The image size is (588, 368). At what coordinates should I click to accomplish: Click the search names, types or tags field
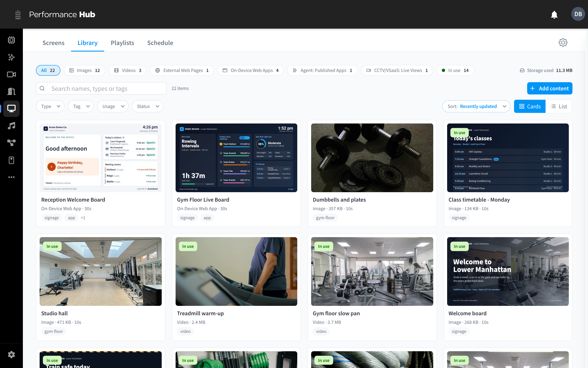coord(101,88)
